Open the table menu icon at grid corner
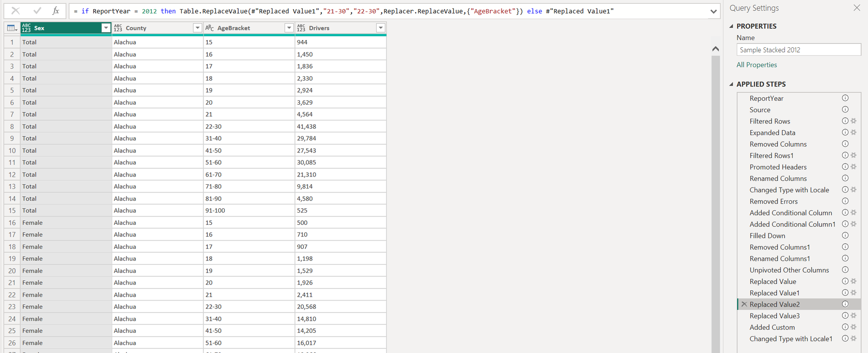 [x=12, y=28]
